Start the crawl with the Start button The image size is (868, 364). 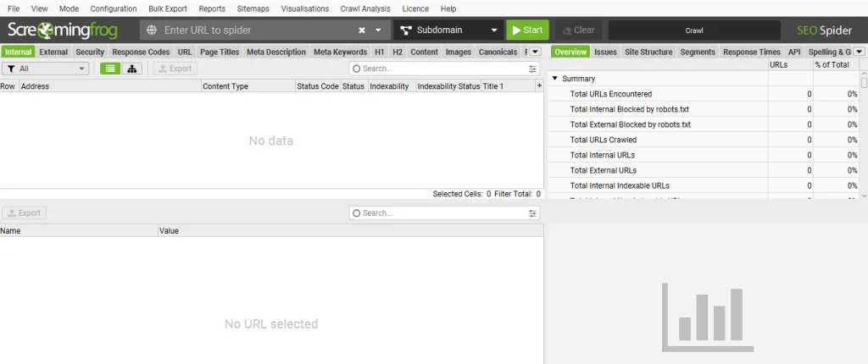pyautogui.click(x=527, y=30)
